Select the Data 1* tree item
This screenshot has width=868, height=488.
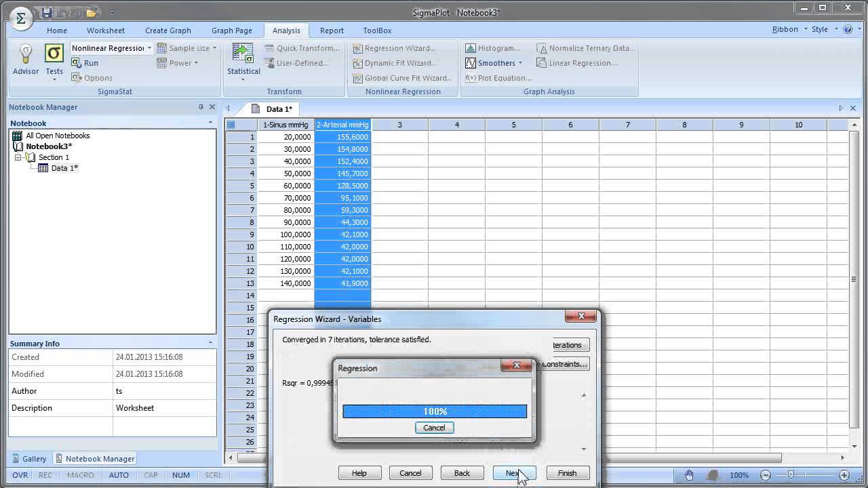64,168
